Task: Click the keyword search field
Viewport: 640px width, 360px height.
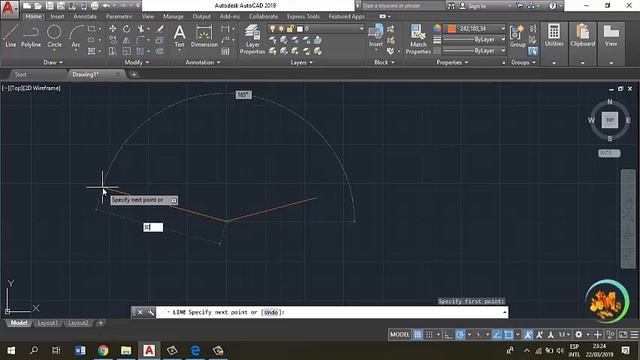Action: 402,6
